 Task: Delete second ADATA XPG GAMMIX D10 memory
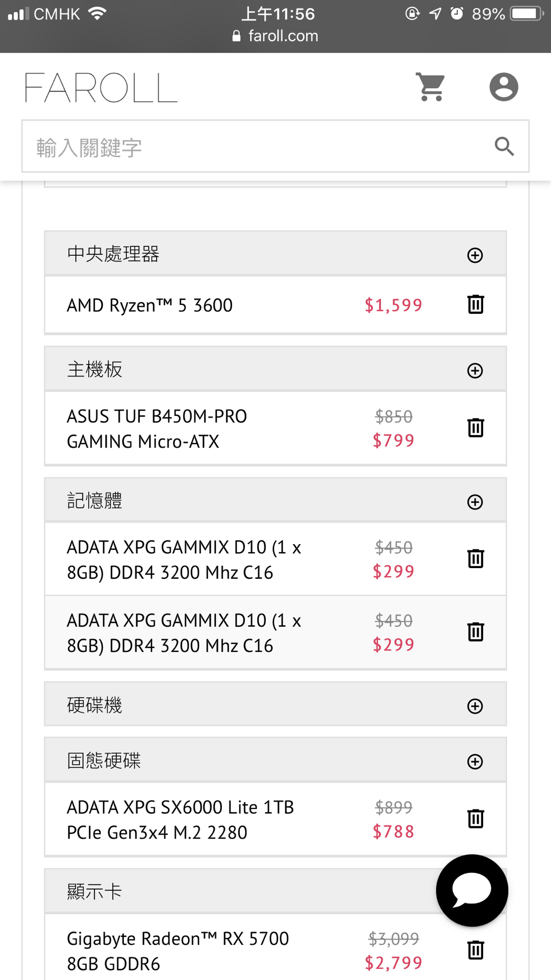pos(475,632)
